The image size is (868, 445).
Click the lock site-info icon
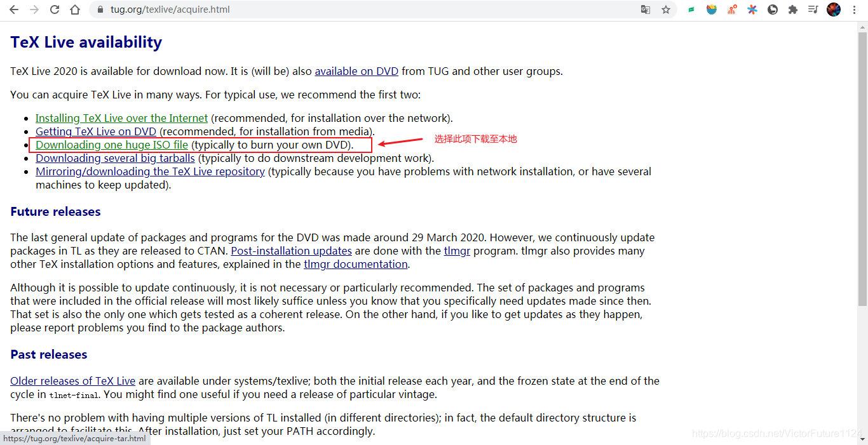point(100,10)
